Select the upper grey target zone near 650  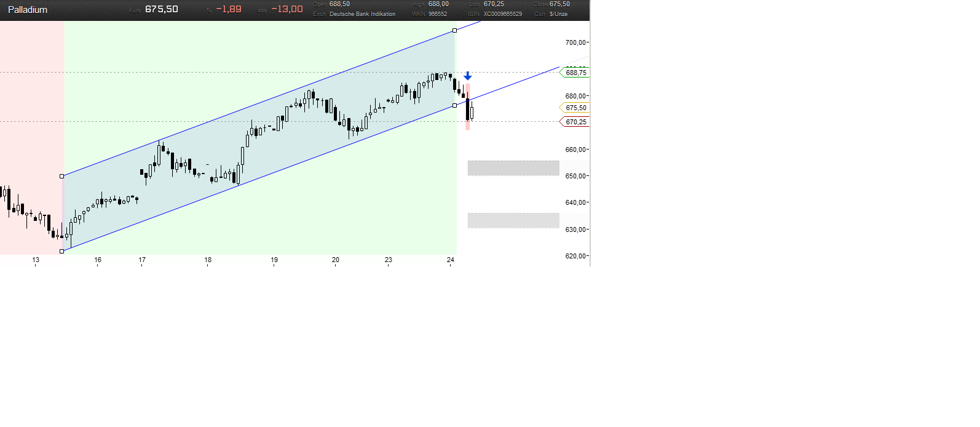point(513,168)
